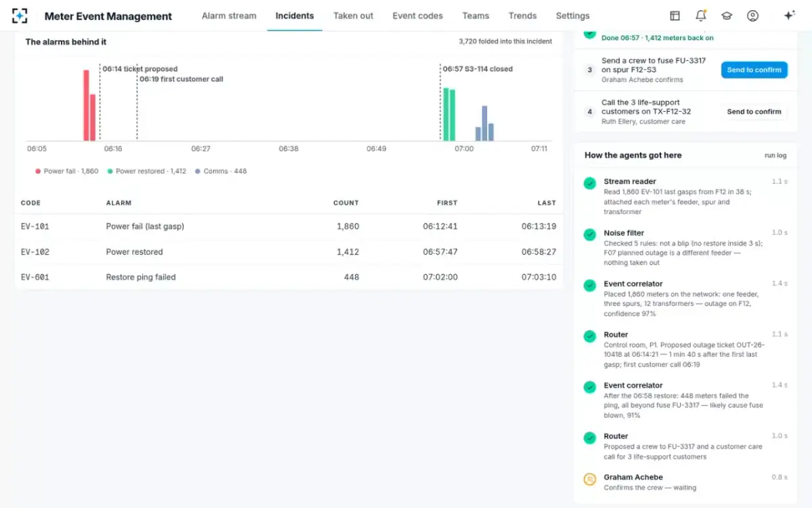The image size is (812, 508).
Task: Click the first Event correlator check icon
Action: tap(590, 285)
